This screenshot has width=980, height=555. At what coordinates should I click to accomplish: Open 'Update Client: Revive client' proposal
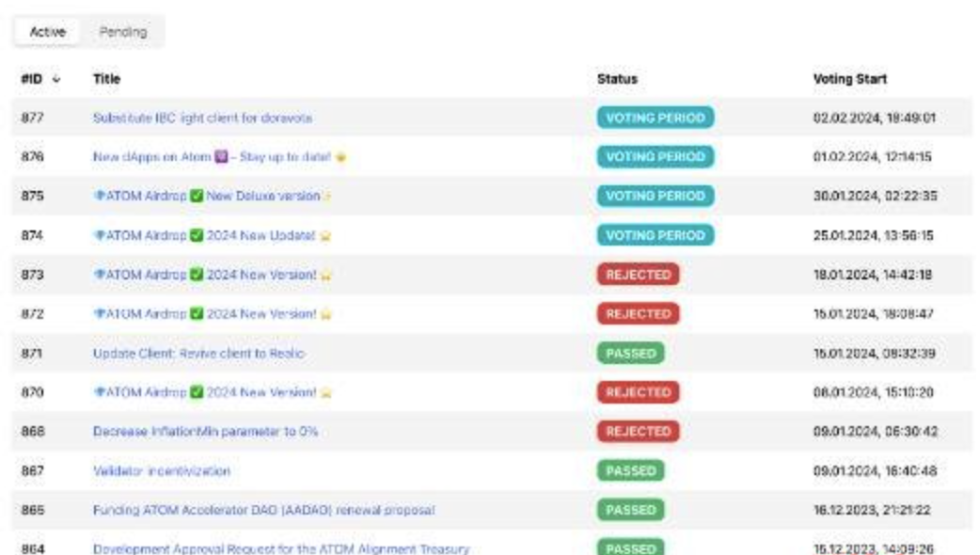coord(198,354)
